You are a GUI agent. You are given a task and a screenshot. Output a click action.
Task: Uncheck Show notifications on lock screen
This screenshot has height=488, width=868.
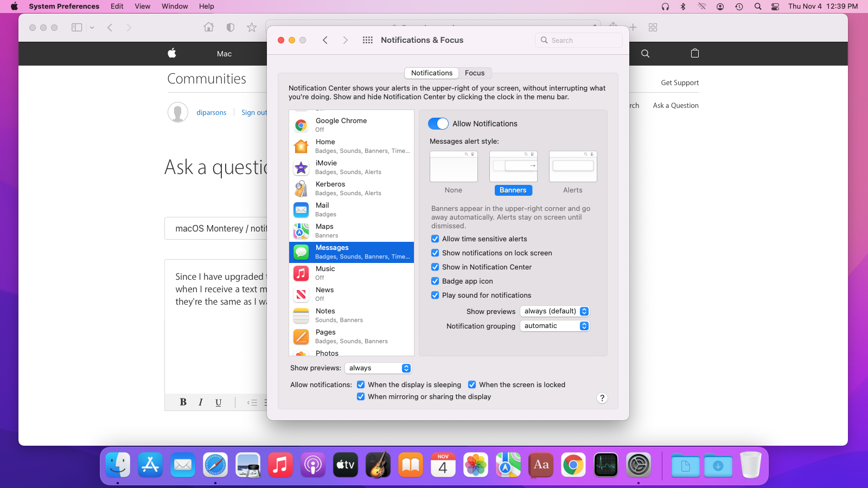(435, 253)
